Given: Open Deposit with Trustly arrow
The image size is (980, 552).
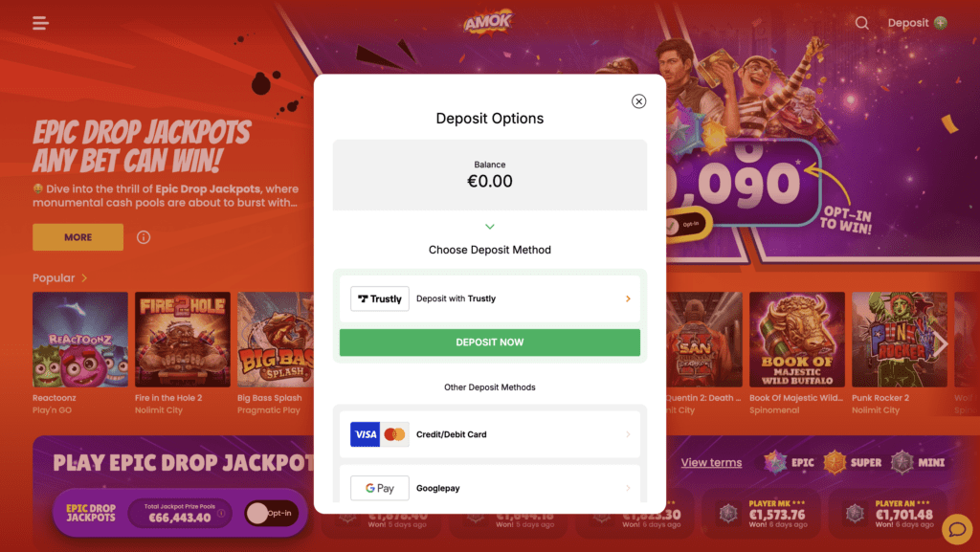Looking at the screenshot, I should pos(628,298).
